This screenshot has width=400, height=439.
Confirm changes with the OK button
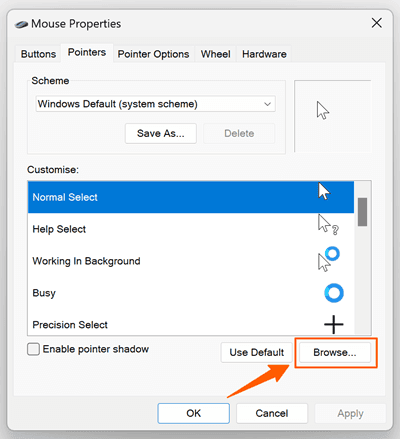[194, 413]
